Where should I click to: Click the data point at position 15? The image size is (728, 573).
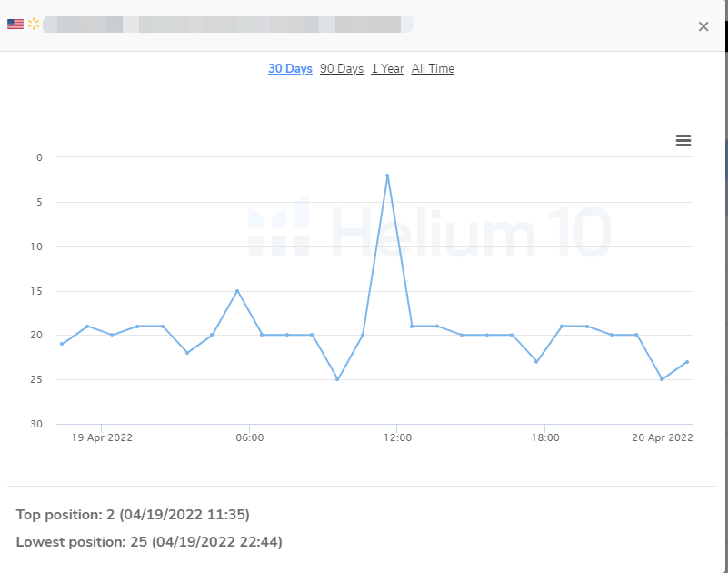[237, 291]
